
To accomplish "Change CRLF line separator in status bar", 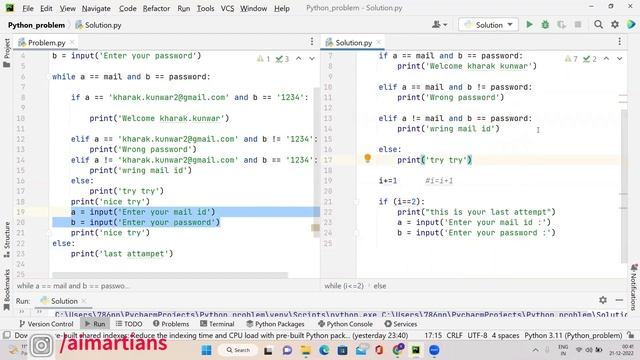I will coord(454,335).
